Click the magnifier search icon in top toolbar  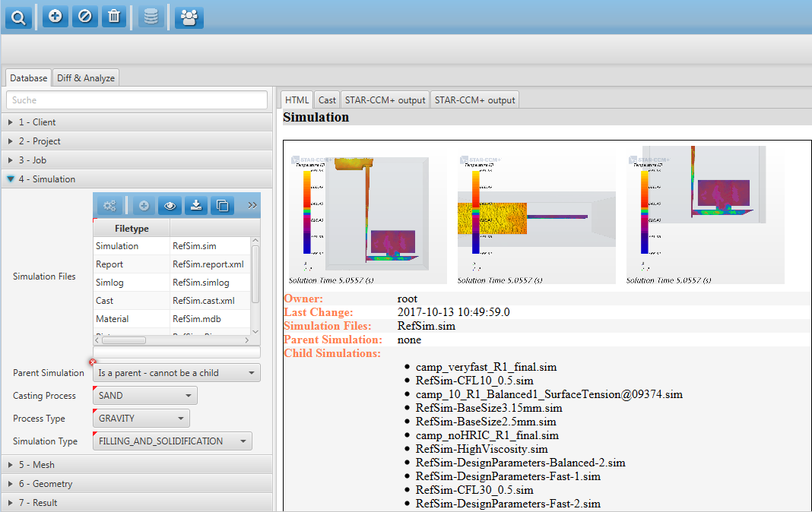click(x=18, y=16)
